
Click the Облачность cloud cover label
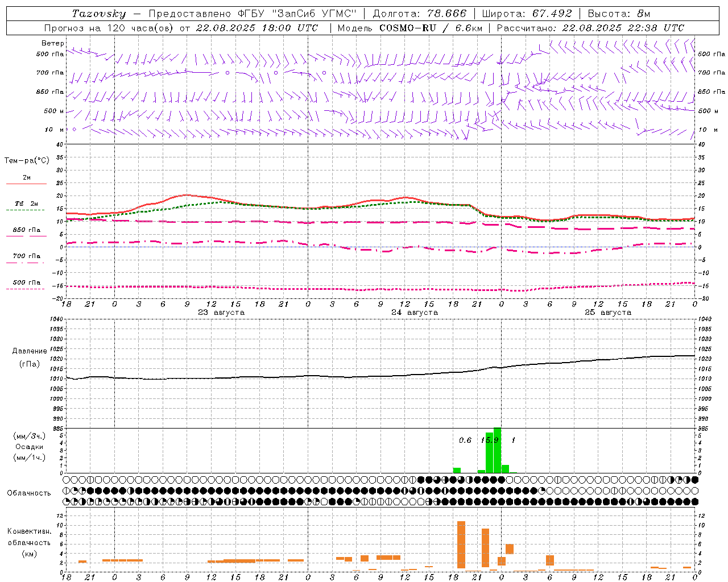pos(29,493)
